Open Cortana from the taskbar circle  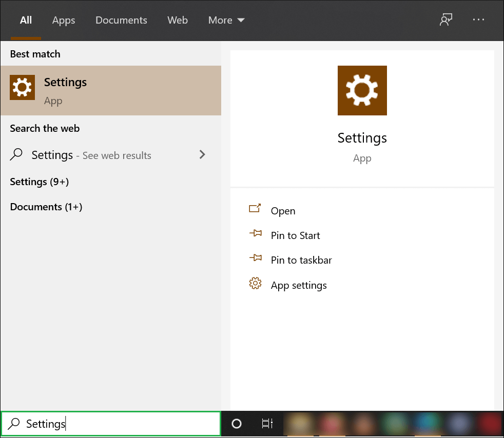pos(237,424)
